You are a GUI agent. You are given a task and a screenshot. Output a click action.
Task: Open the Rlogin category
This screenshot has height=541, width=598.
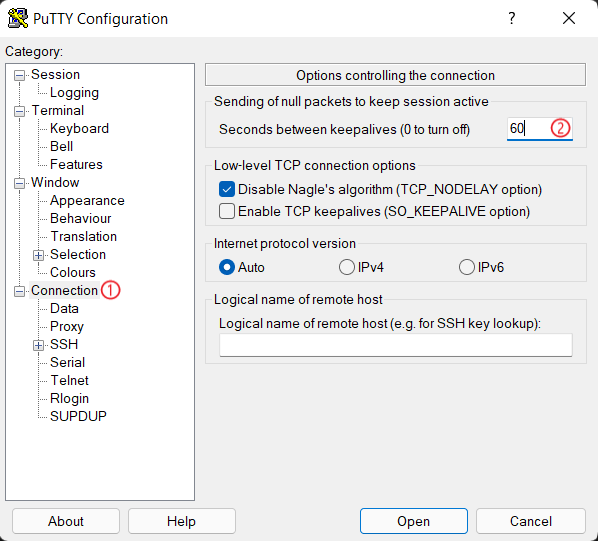[x=69, y=398]
